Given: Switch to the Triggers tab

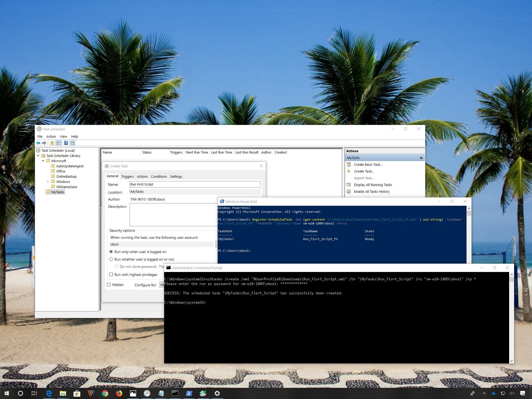Looking at the screenshot, I should [x=128, y=176].
